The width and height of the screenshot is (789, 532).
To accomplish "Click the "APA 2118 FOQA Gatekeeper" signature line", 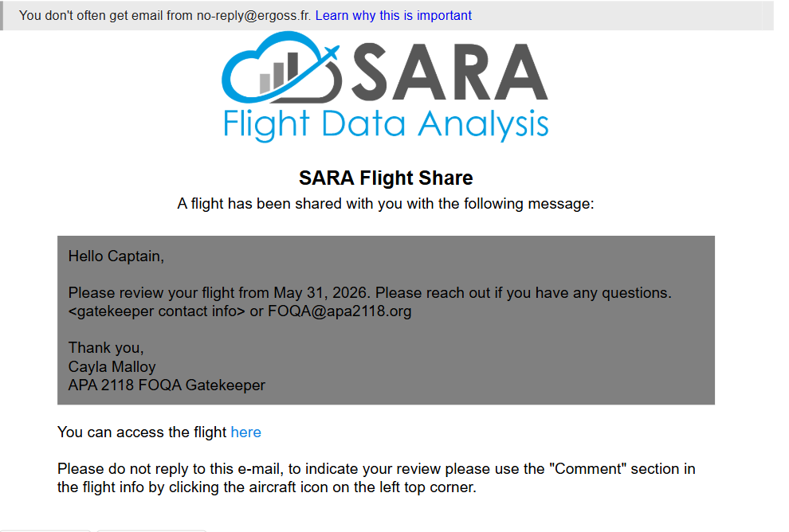I will coord(167,385).
